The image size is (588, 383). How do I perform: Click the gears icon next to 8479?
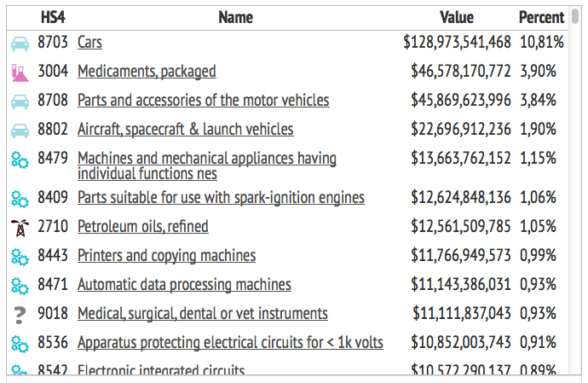coord(19,159)
